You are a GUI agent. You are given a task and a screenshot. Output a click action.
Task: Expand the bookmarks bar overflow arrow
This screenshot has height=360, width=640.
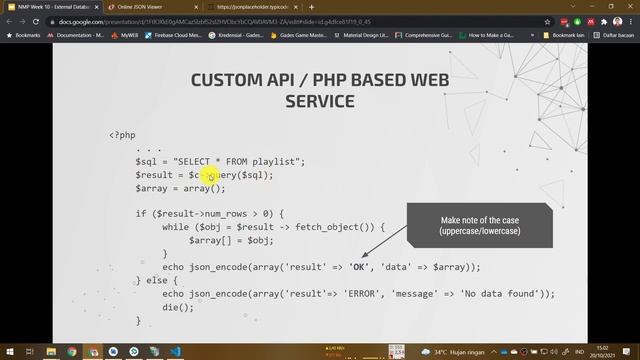point(532,36)
